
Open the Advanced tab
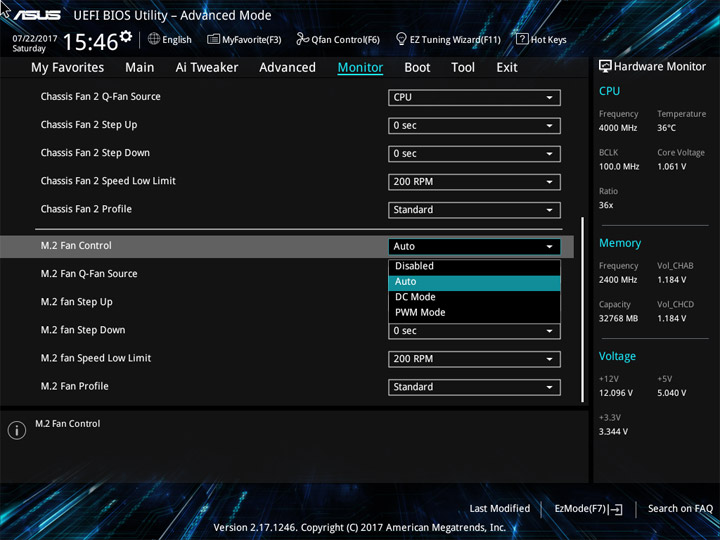[x=287, y=68]
